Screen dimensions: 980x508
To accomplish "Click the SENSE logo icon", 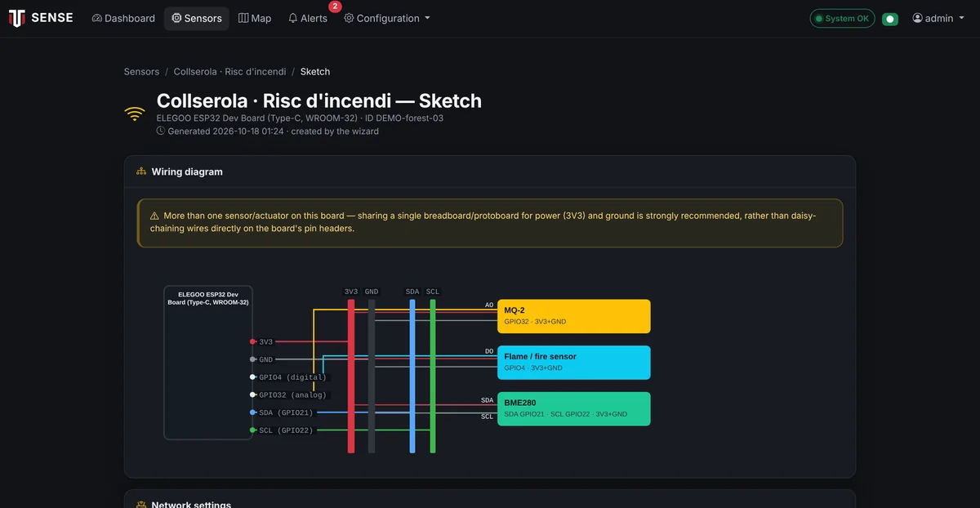I will click(16, 18).
